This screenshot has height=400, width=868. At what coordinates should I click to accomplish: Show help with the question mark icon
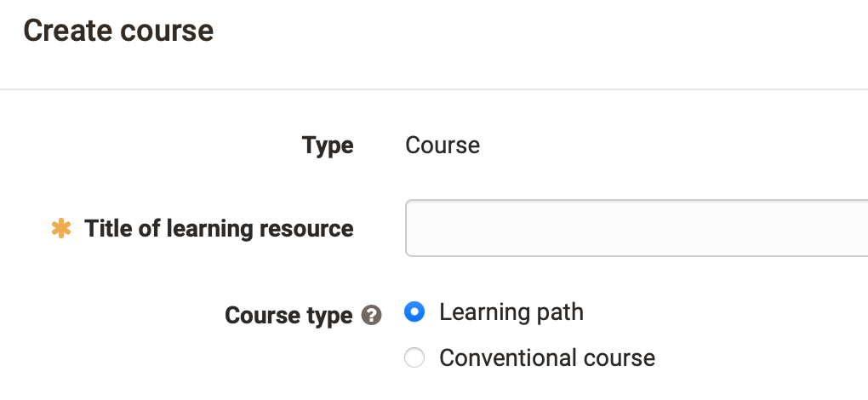pos(371,316)
